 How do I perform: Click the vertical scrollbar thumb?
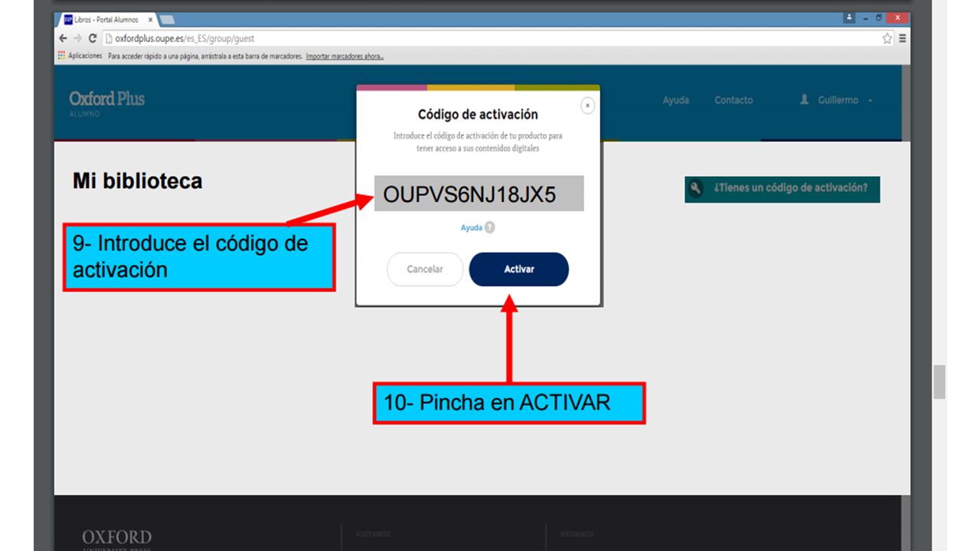coord(939,382)
